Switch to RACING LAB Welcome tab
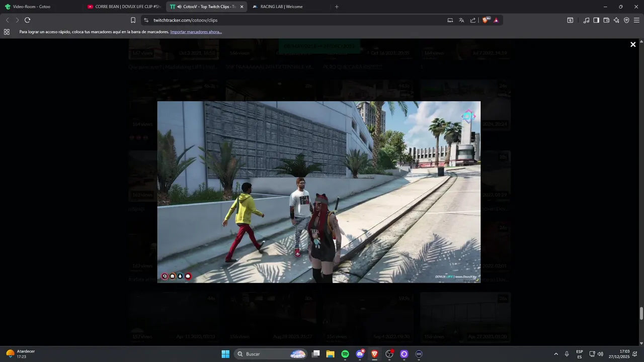Viewport: 644px width, 362px height. coord(289,7)
